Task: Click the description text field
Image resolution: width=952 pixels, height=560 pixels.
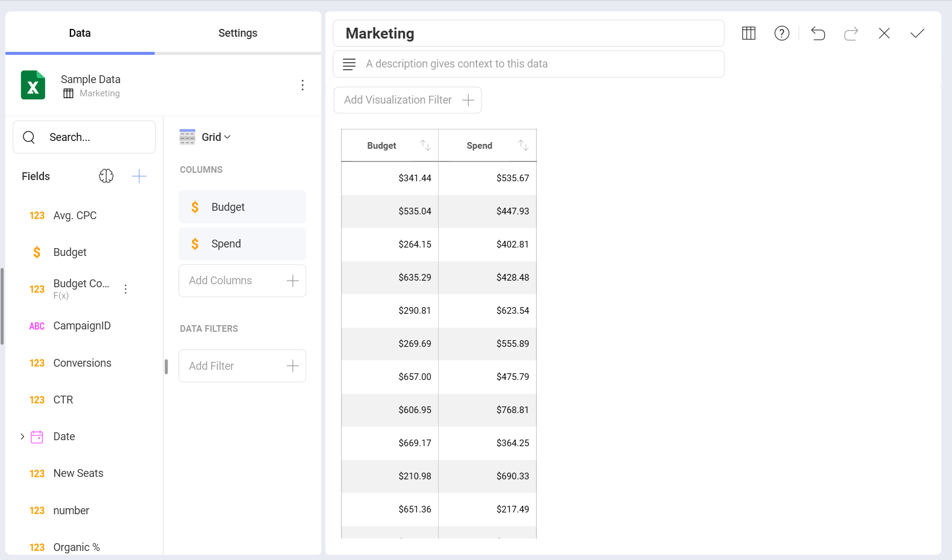Action: [x=528, y=64]
